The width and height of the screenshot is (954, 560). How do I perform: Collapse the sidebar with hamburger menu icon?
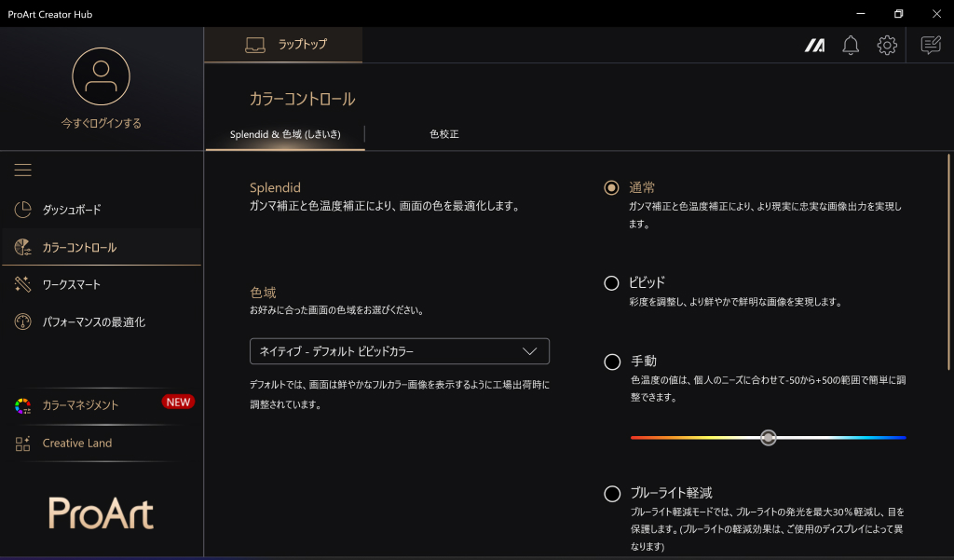click(22, 170)
